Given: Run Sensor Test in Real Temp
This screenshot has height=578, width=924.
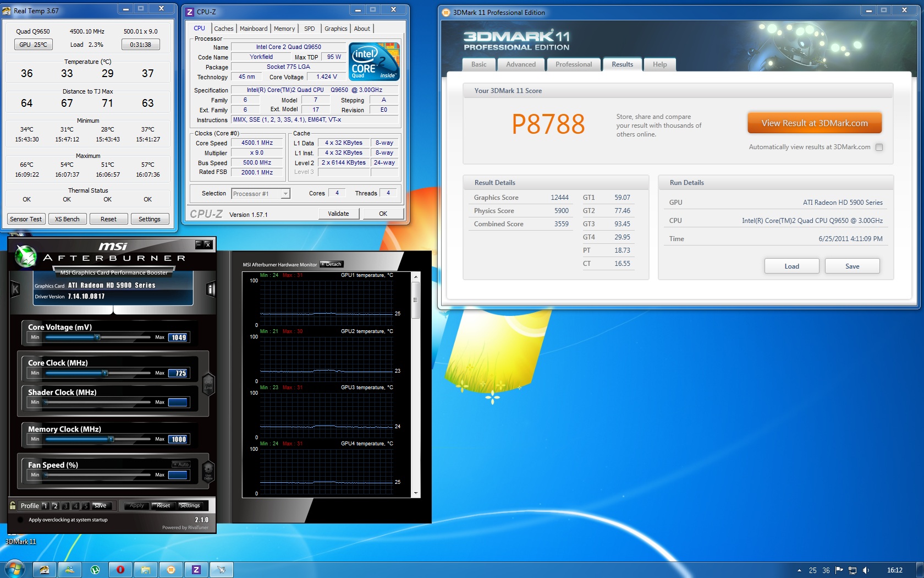Looking at the screenshot, I should [x=26, y=219].
